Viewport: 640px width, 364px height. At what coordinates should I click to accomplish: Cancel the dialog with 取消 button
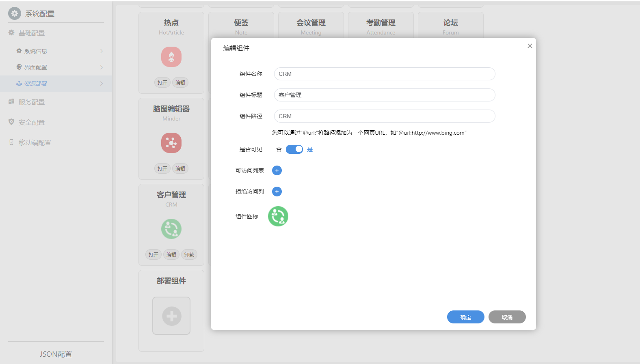point(507,317)
